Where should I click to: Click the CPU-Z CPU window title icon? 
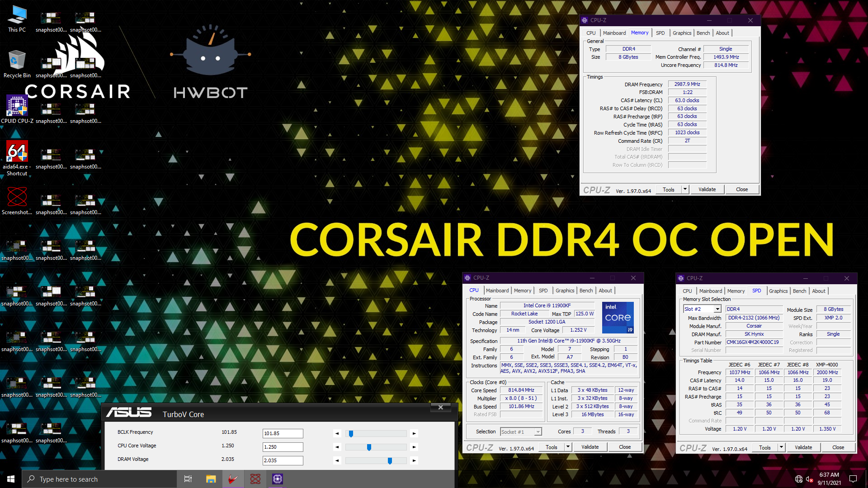pos(467,278)
